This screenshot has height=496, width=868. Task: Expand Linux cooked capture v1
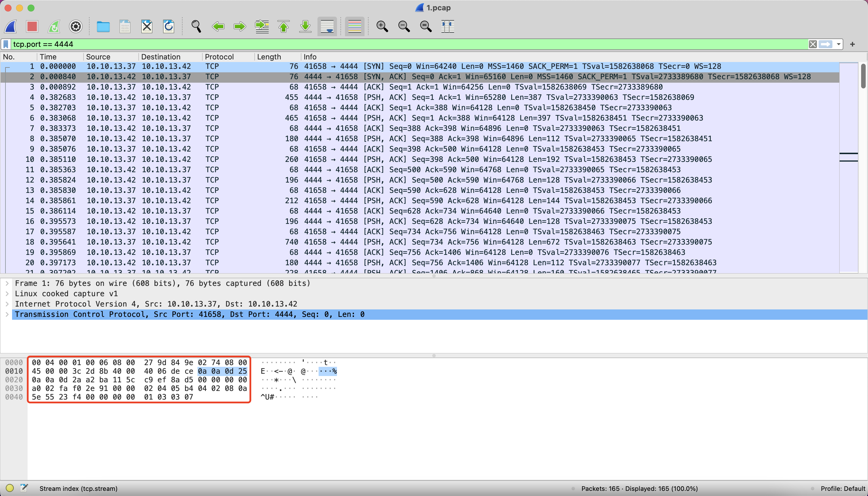pos(7,294)
